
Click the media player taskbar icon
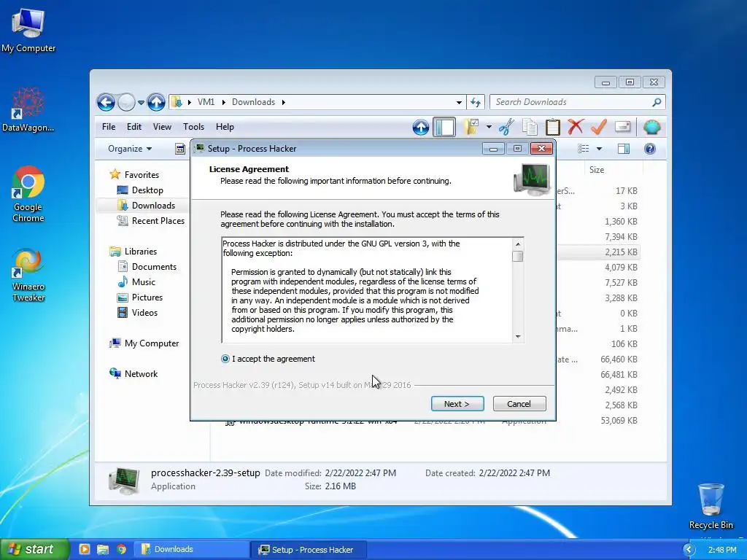[x=85, y=549]
